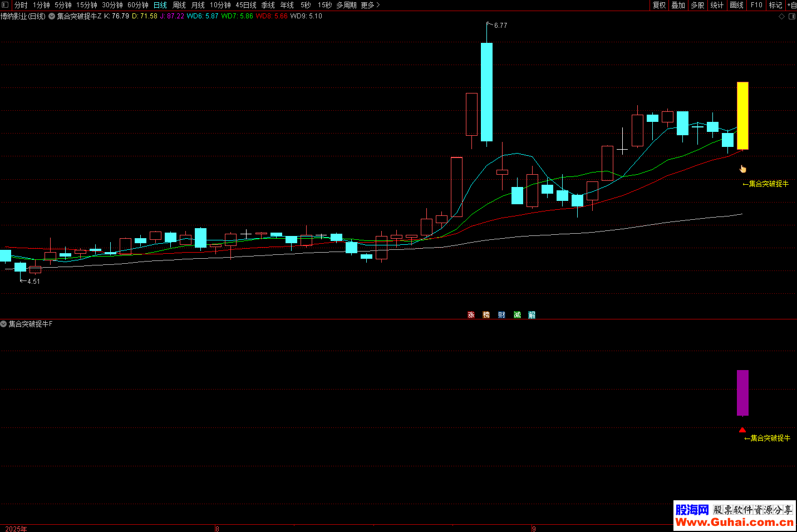This screenshot has height=532, width=797.
Task: Click the diamond icon at top-right of chart
Action: [781, 16]
